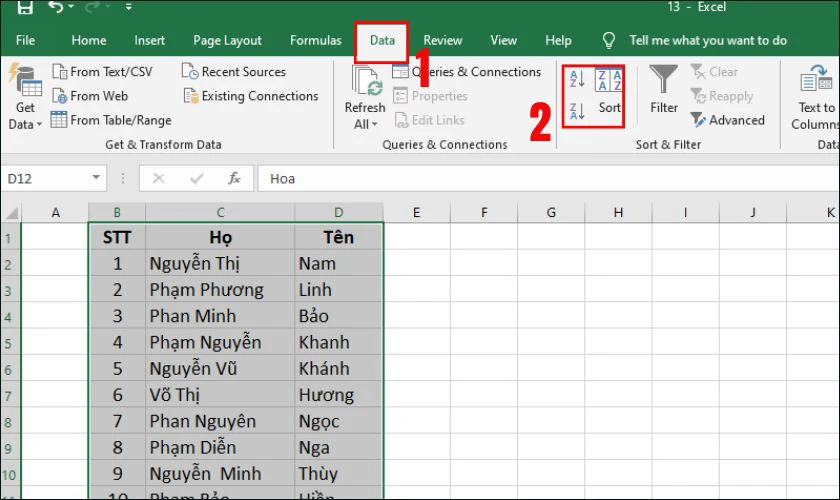The width and height of the screenshot is (840, 500).
Task: Click the Clear filter button
Action: (x=714, y=72)
